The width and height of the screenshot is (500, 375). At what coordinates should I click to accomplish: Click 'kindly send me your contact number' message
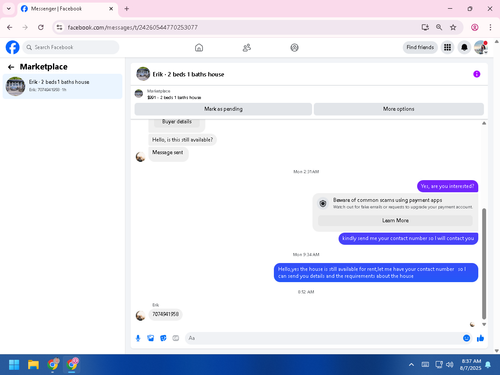pyautogui.click(x=408, y=238)
